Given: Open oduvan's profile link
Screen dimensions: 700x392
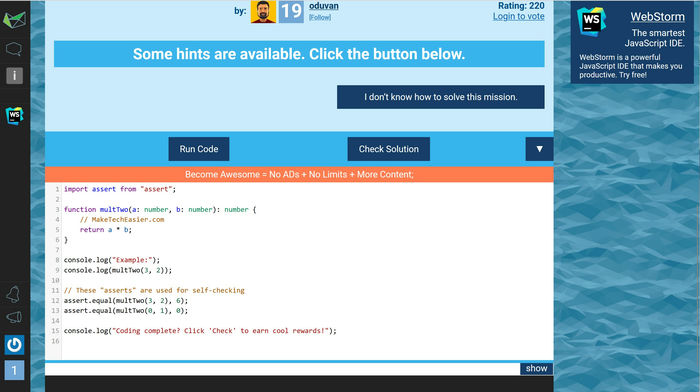Looking at the screenshot, I should 324,6.
